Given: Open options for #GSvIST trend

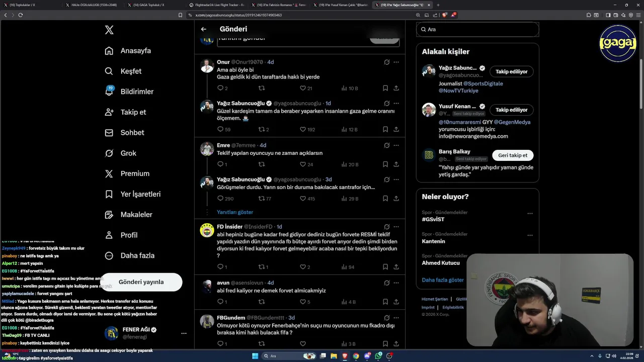Looking at the screenshot, I should (530, 214).
